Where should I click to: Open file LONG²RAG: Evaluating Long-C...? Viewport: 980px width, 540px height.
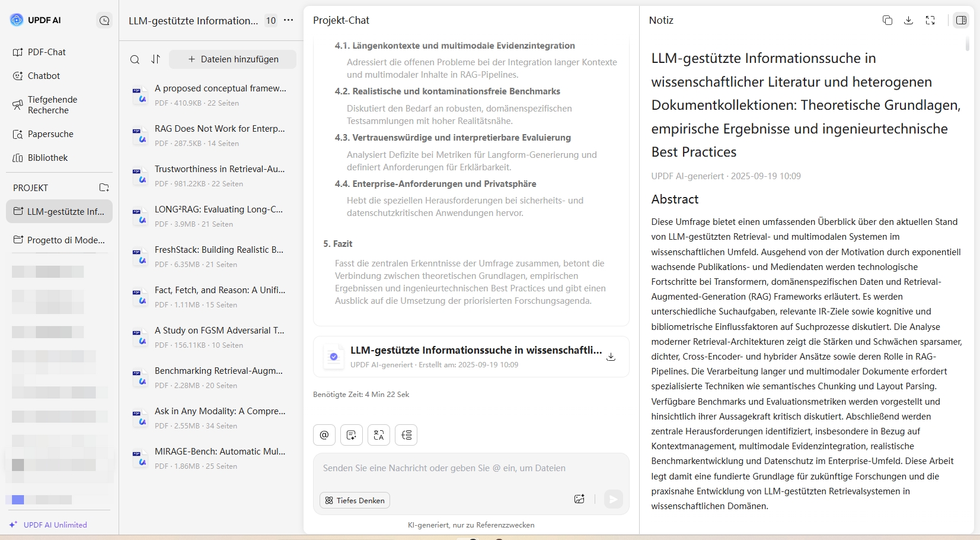click(211, 216)
